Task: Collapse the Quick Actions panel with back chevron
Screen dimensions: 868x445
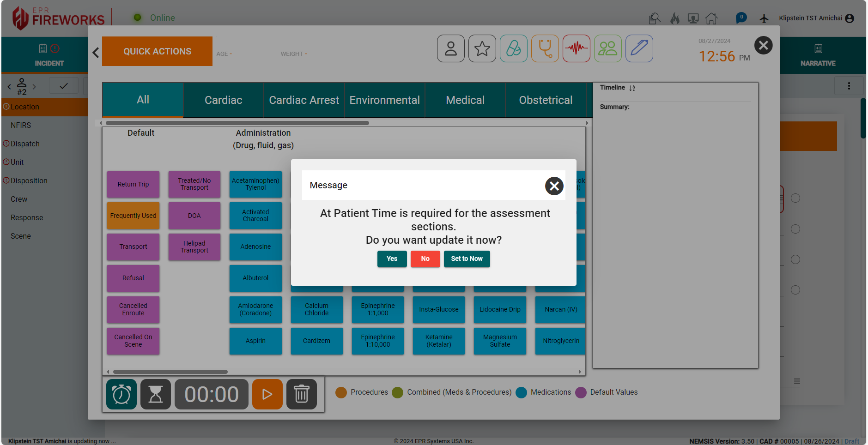Action: click(x=96, y=53)
